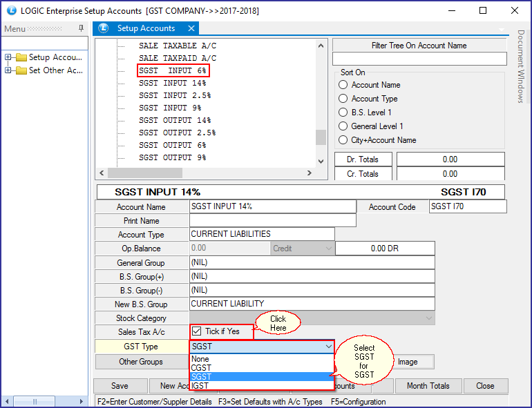The height and width of the screenshot is (408, 532).
Task: Click account tree scroll down arrow
Action: (x=321, y=162)
